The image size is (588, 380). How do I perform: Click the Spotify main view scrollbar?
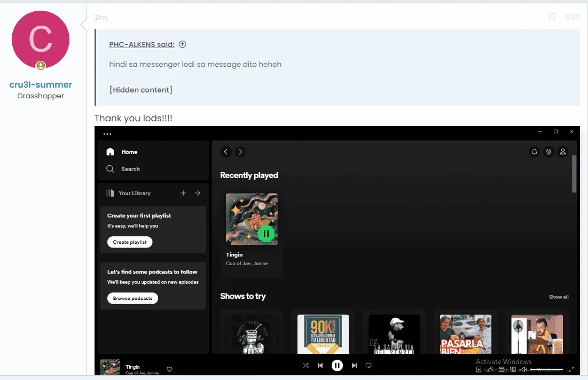click(574, 174)
